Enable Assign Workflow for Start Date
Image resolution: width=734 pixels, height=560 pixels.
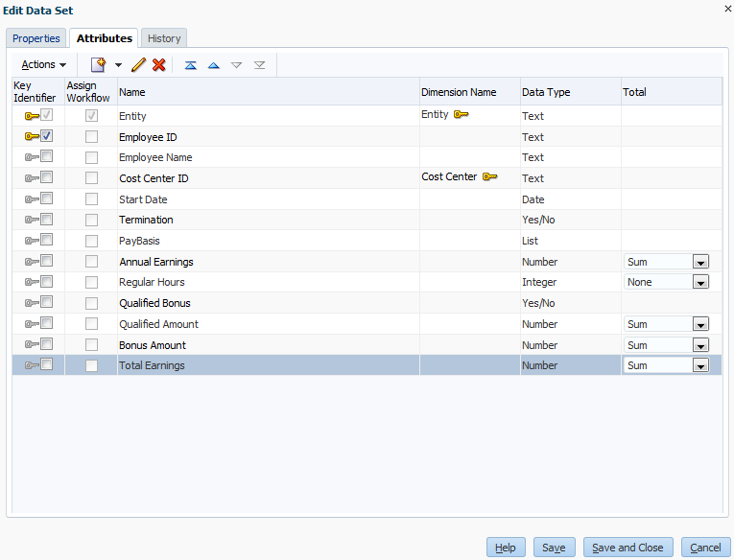[91, 199]
